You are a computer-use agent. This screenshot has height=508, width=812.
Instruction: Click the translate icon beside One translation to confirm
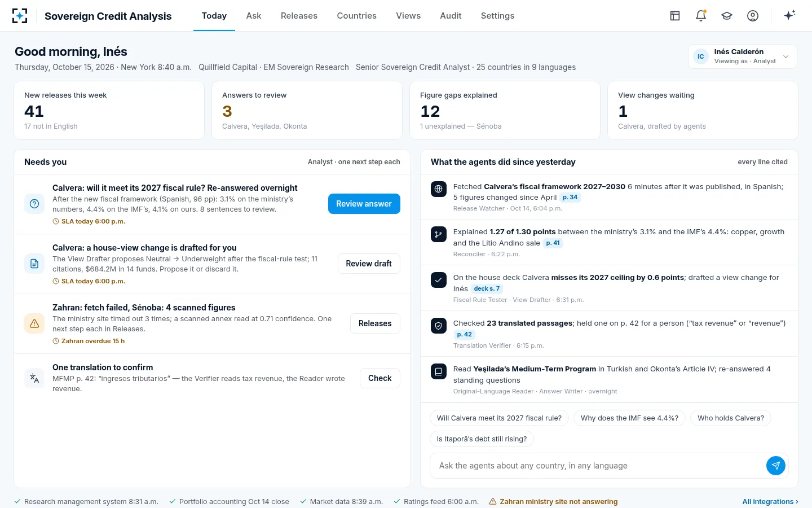point(34,378)
